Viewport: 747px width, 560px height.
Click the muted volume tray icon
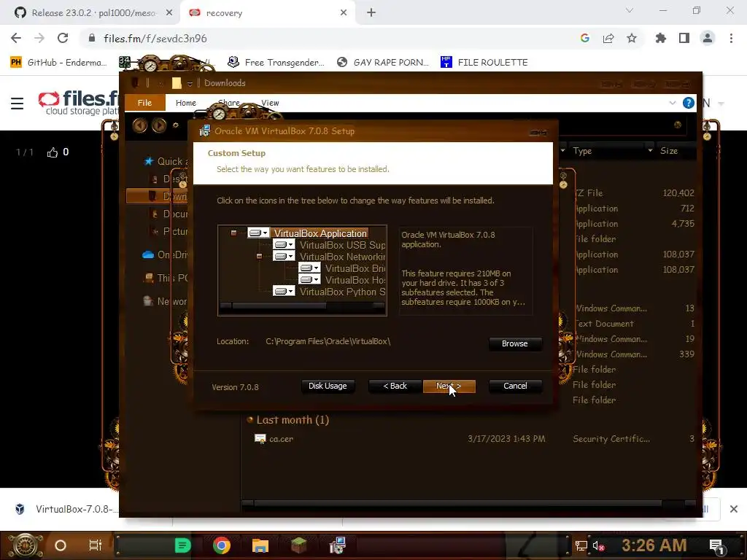pyautogui.click(x=599, y=545)
